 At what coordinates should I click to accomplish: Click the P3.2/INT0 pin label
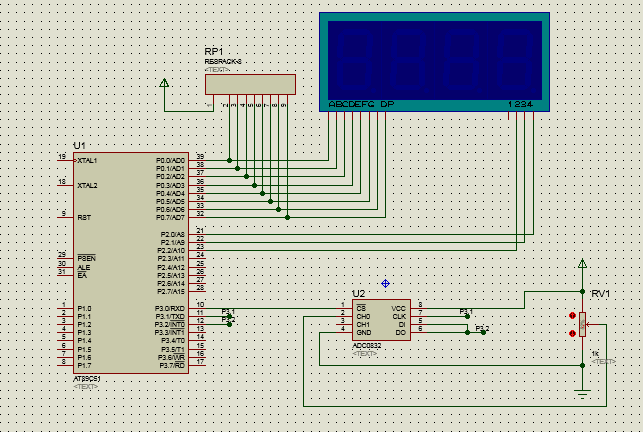pos(170,325)
